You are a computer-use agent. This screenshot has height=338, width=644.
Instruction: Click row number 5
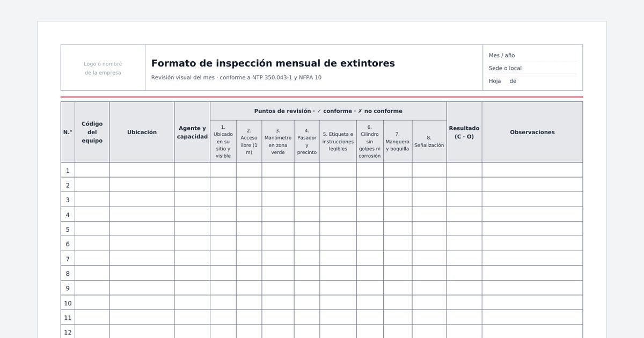pyautogui.click(x=68, y=229)
